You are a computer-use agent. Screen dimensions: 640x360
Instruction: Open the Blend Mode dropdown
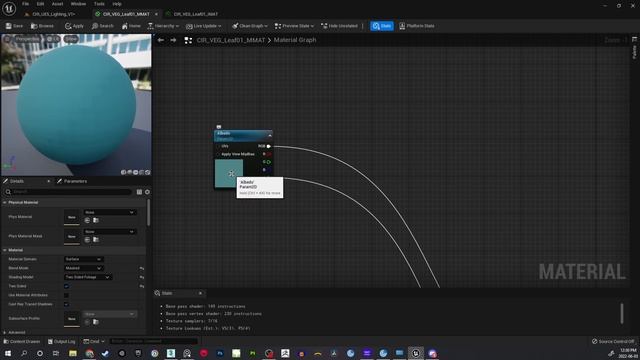pyautogui.click(x=83, y=268)
